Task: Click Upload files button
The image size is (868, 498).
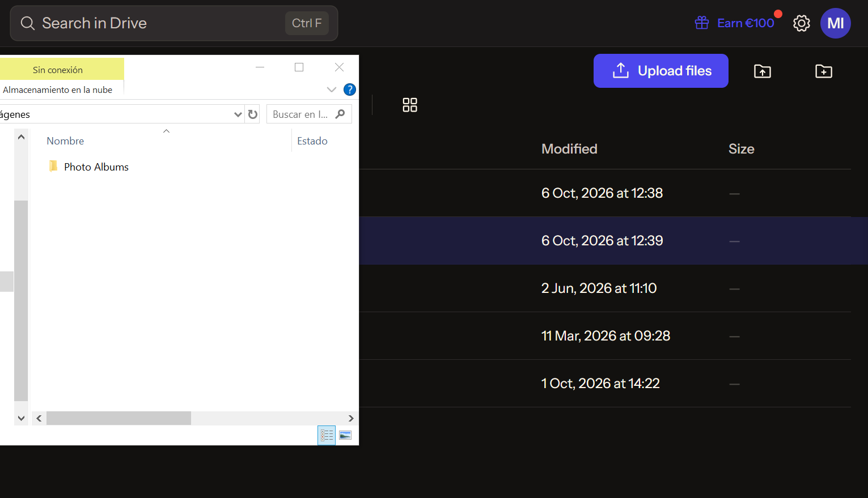Action: click(660, 71)
